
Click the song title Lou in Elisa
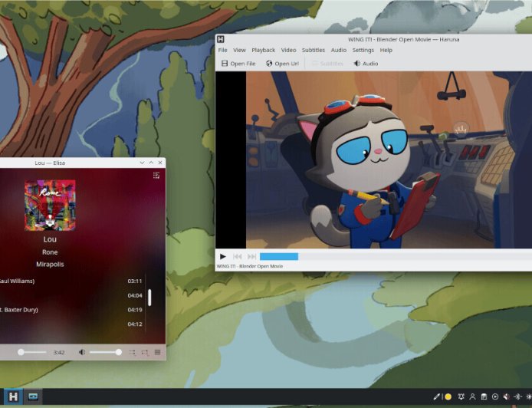(50, 239)
